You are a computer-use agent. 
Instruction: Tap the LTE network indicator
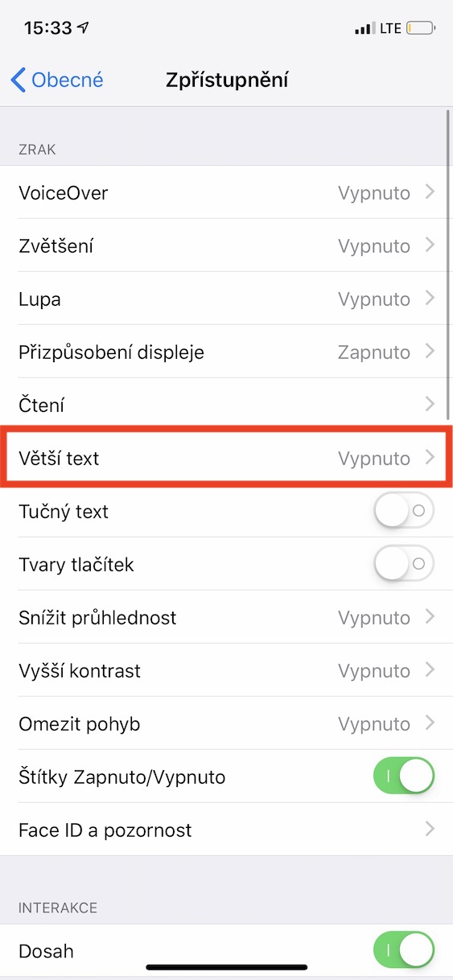point(391,28)
